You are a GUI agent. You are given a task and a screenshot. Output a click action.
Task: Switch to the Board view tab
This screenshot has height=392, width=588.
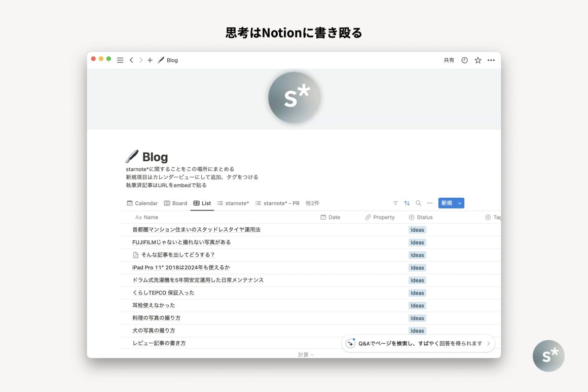175,203
